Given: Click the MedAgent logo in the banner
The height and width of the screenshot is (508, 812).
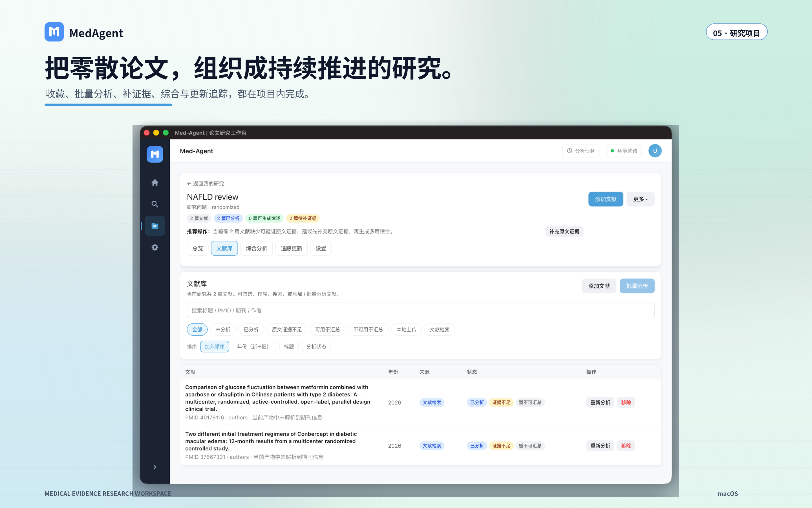Looking at the screenshot, I should point(54,32).
